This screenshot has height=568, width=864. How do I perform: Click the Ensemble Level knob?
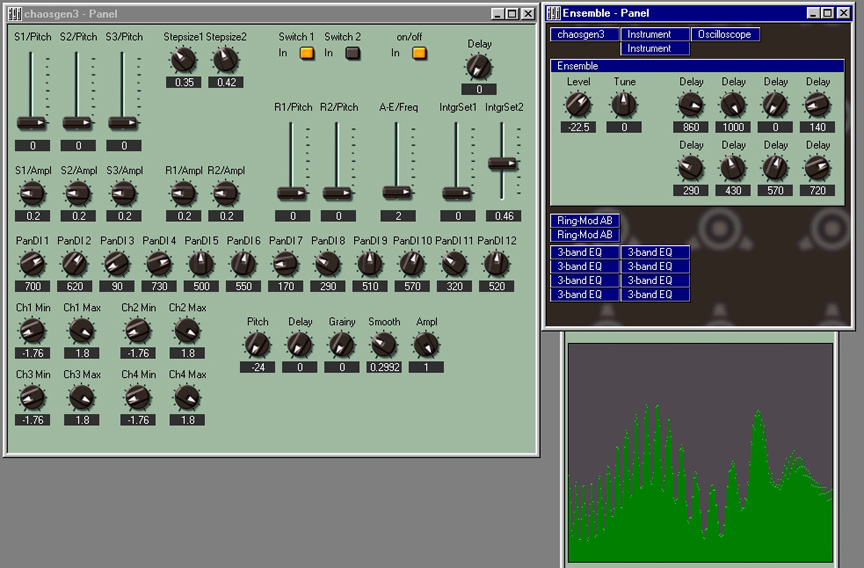pos(578,105)
